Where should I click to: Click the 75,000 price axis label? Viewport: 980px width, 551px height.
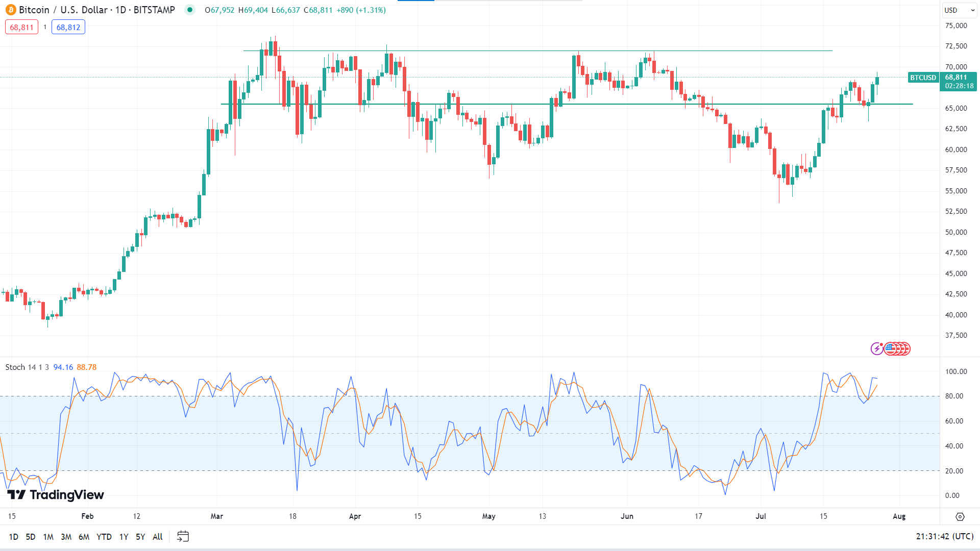[x=956, y=26]
